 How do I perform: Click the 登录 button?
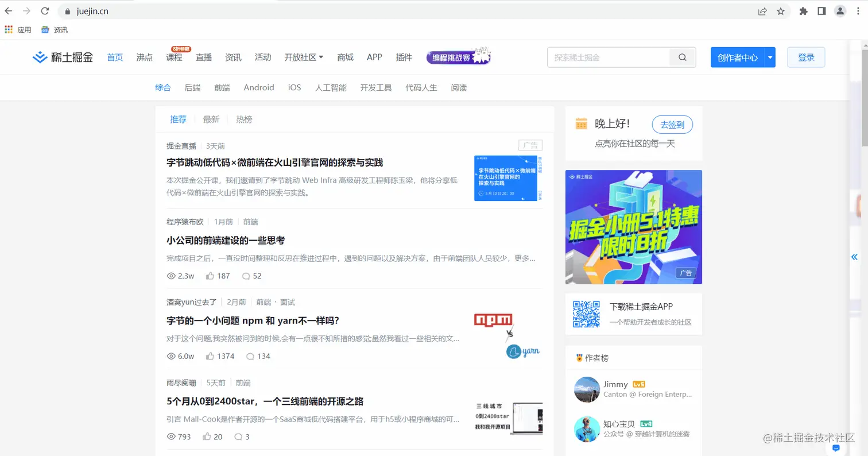coord(806,57)
